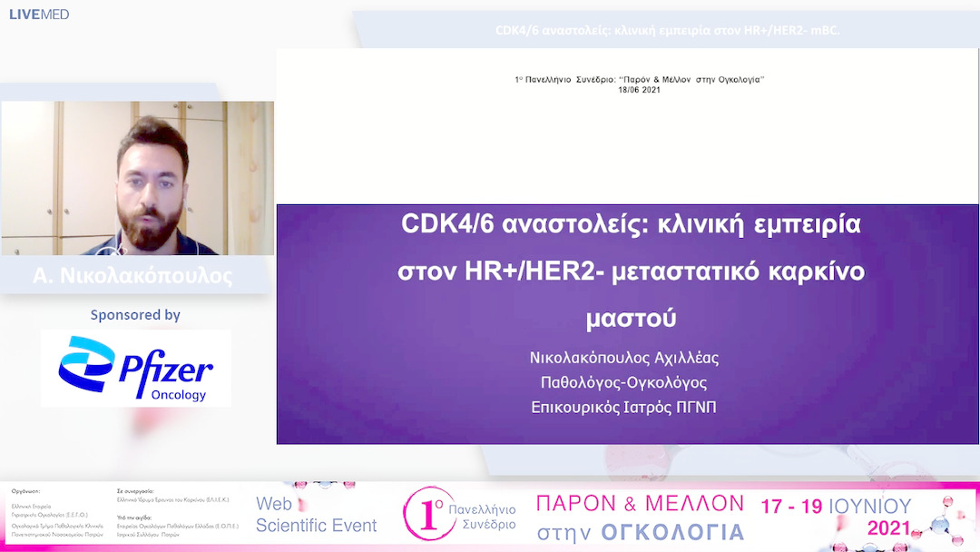Click the line 'Επικουρικός Ιατρός ΠΓΝΠ'
This screenshot has width=980, height=552.
623,408
